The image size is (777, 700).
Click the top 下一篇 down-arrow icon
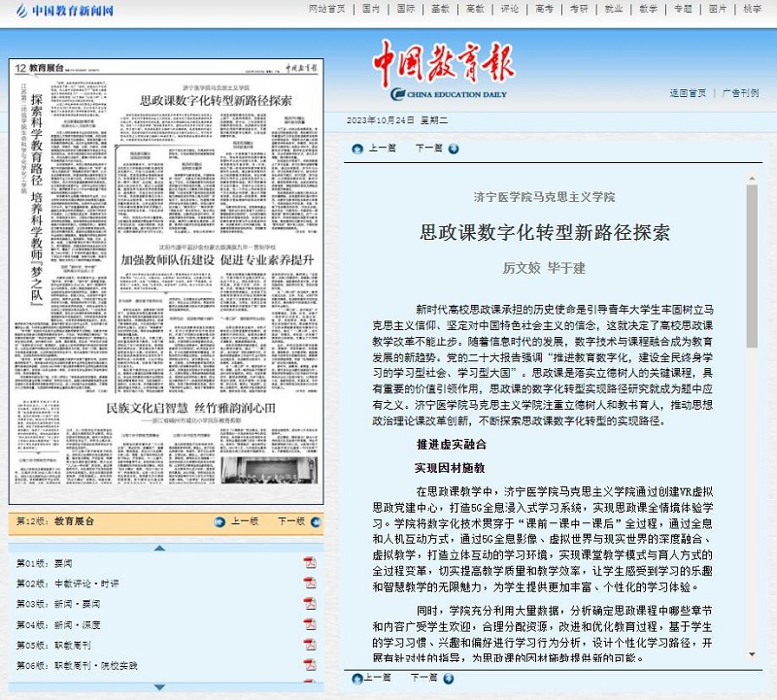[x=454, y=149]
